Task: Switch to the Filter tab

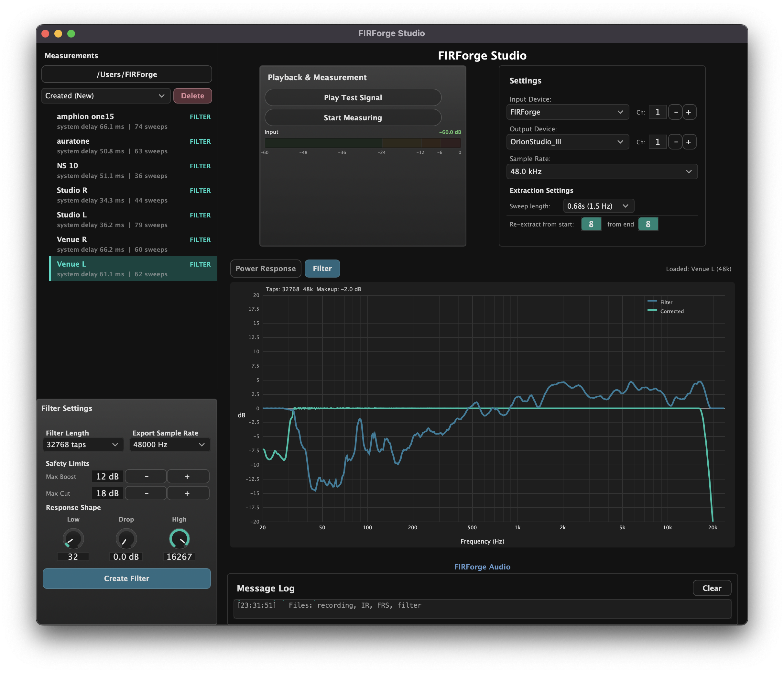Action: tap(322, 268)
